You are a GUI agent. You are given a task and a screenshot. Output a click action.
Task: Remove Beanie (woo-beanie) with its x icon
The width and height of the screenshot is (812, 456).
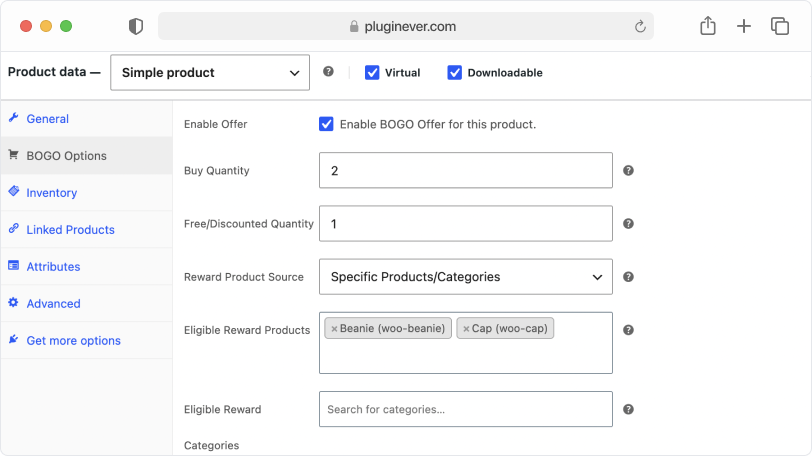pos(334,329)
